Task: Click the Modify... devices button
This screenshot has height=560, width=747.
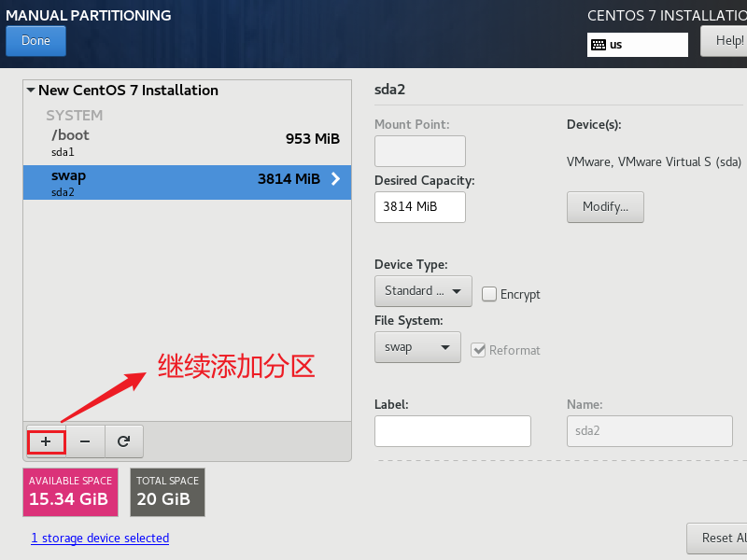Action: (x=605, y=206)
